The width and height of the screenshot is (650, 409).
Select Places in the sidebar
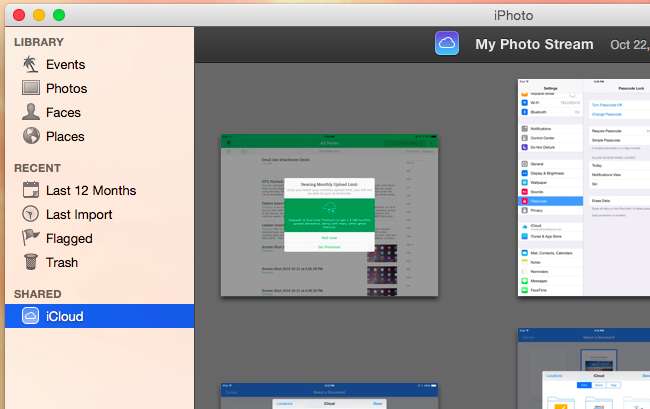tap(99, 136)
